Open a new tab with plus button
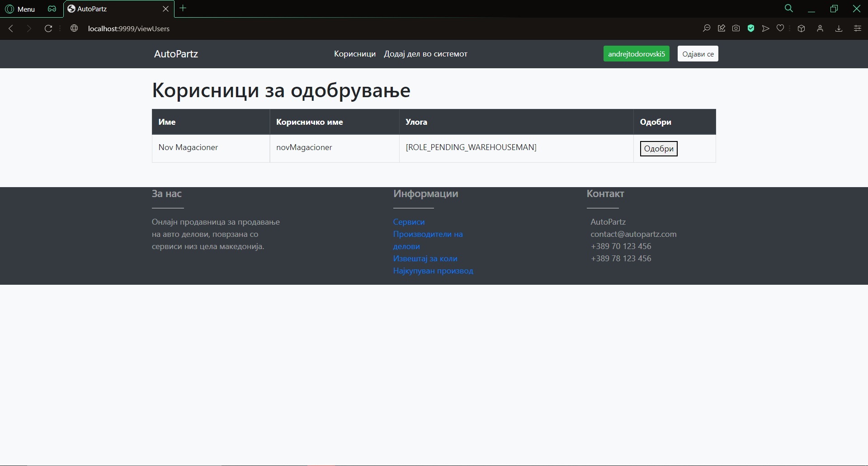This screenshot has height=466, width=868. pyautogui.click(x=183, y=8)
